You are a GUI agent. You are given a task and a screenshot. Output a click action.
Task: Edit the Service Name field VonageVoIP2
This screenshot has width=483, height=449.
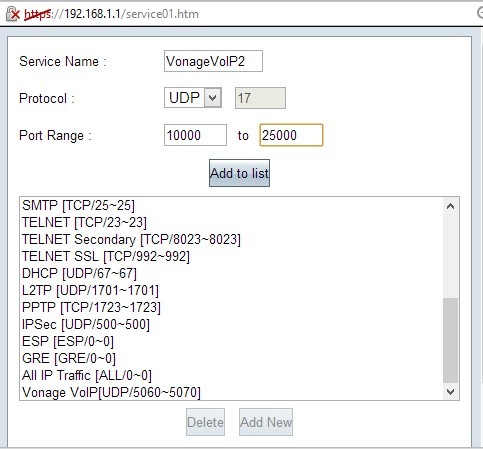213,61
